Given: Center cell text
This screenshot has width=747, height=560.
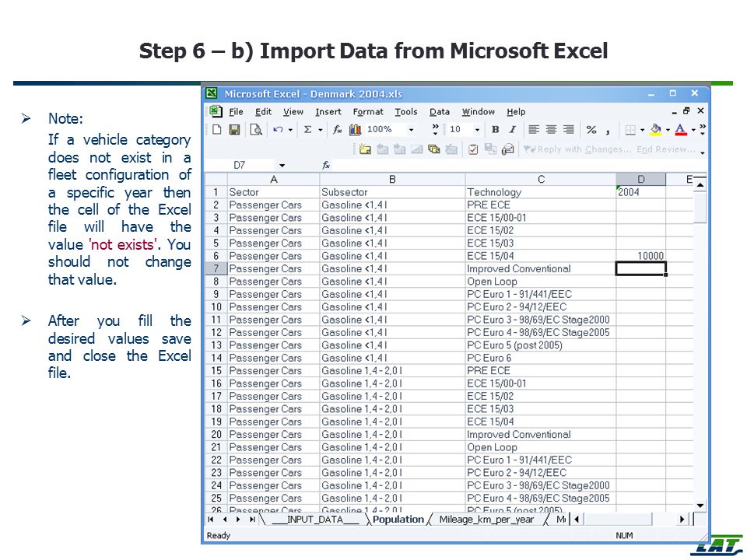Looking at the screenshot, I should click(551, 130).
